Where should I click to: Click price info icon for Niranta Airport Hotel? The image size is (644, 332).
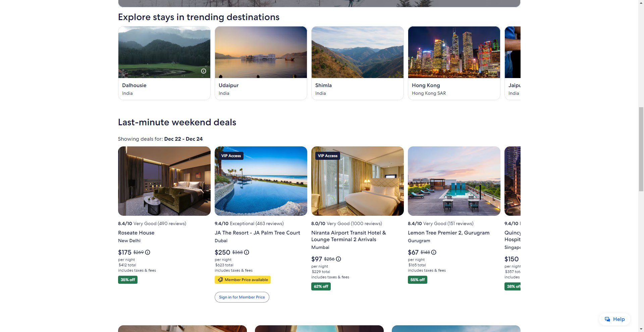pyautogui.click(x=338, y=259)
